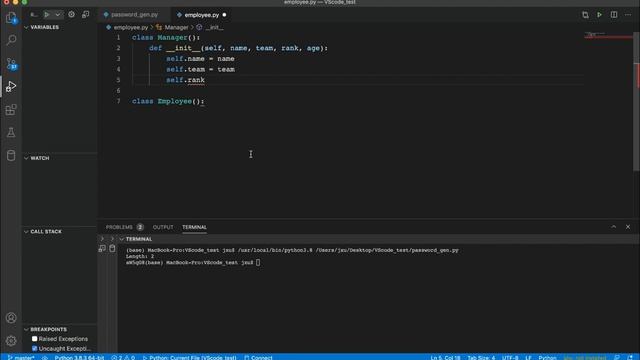Viewport: 640px width, 360px height.
Task: Open the Extensions view
Action: pyautogui.click(x=11, y=109)
